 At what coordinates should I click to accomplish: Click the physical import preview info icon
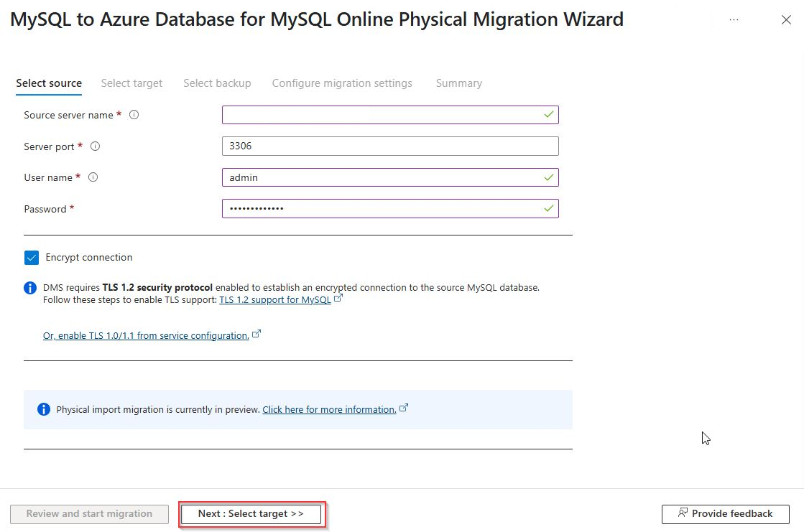tap(44, 409)
